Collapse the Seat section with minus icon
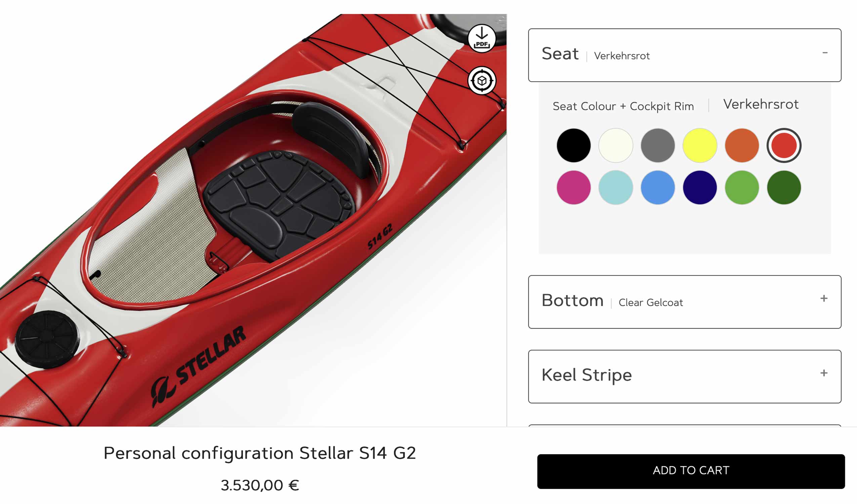The image size is (857, 504). (825, 53)
